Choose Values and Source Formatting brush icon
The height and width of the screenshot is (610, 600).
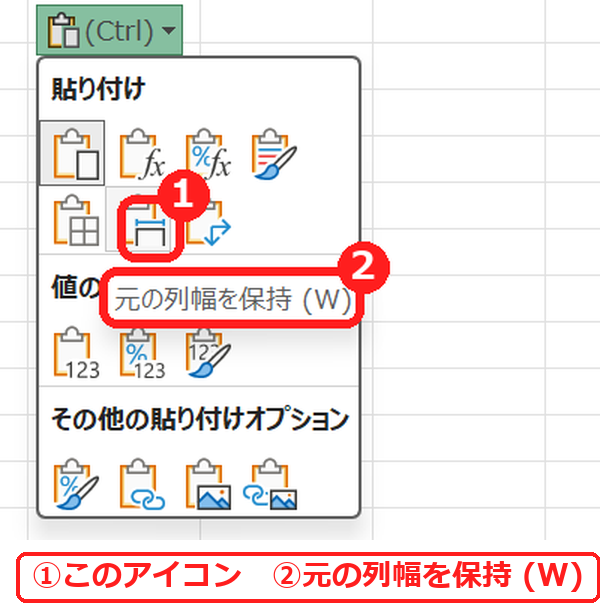pyautogui.click(x=207, y=352)
